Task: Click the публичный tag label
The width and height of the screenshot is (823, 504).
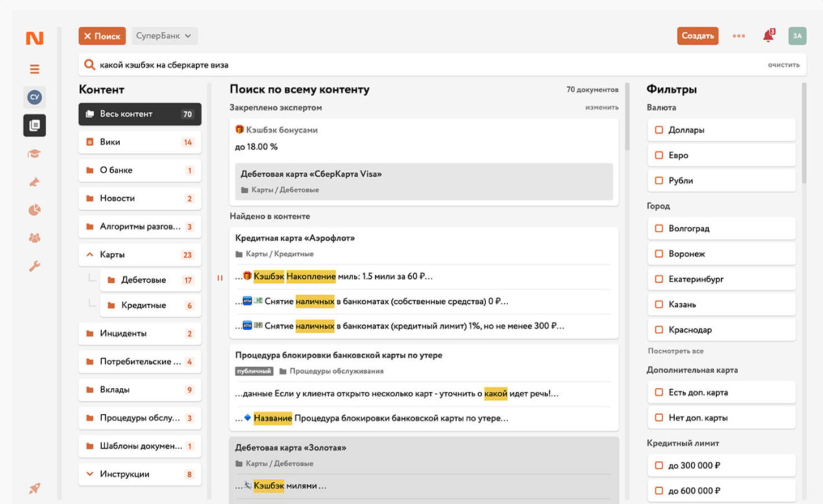Action: coord(254,371)
